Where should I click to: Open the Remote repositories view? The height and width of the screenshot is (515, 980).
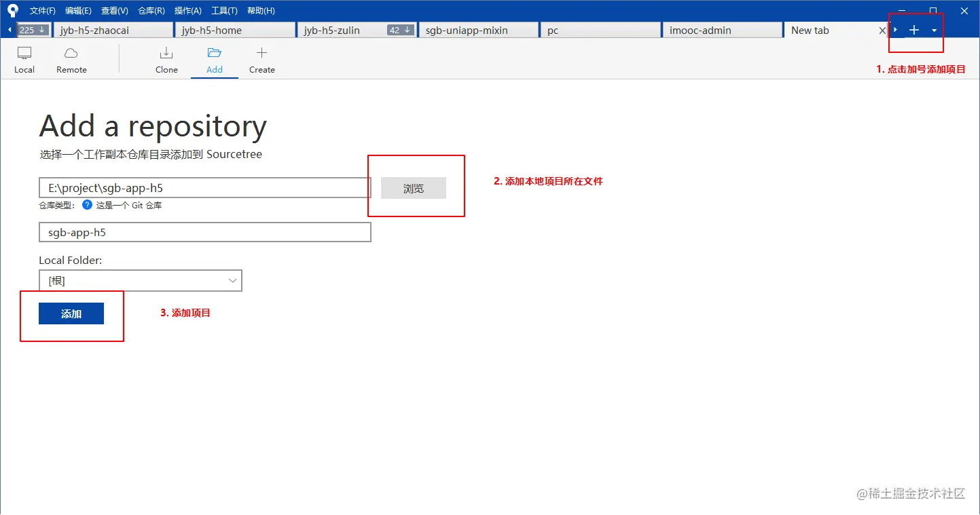coord(71,60)
